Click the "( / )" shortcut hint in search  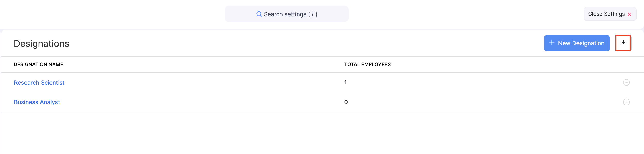[x=313, y=14]
